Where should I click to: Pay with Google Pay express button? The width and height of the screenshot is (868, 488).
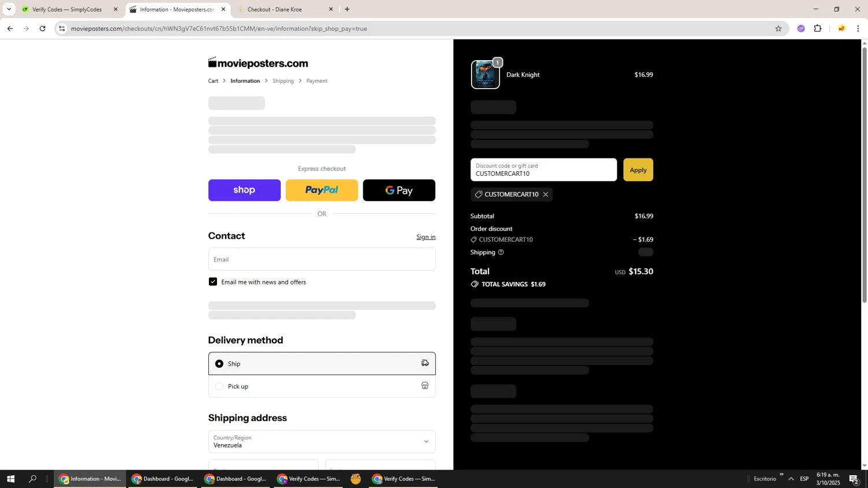[x=399, y=190]
